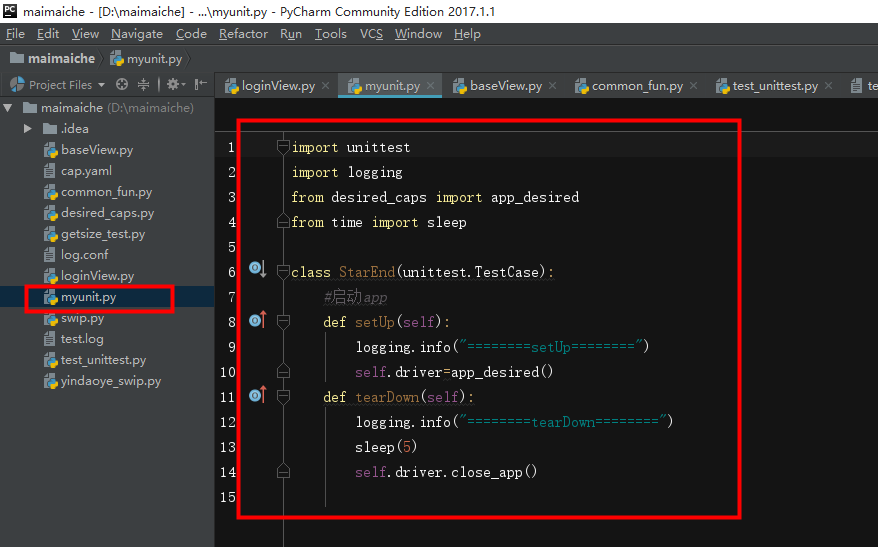Viewport: 878px width, 547px height.
Task: Open the Tools menu
Action: (330, 34)
